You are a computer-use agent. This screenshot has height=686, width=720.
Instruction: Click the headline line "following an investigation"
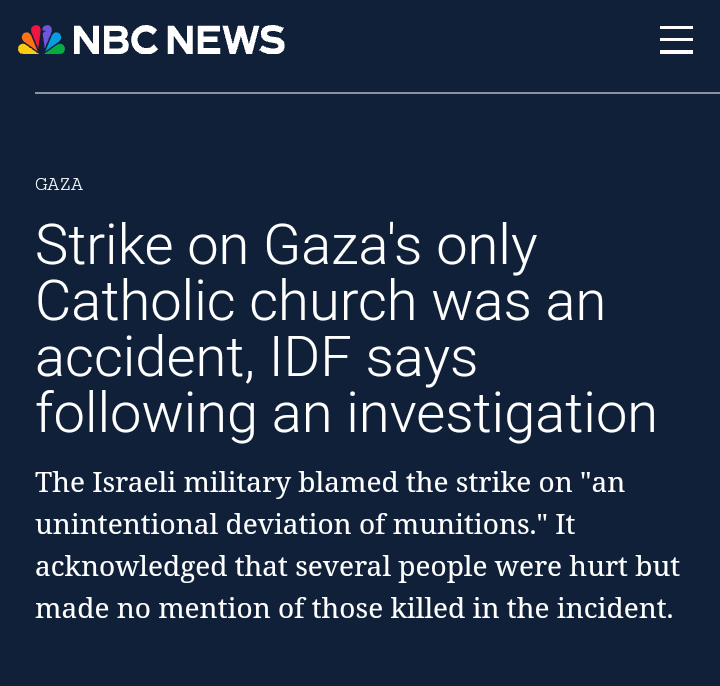[x=346, y=415]
